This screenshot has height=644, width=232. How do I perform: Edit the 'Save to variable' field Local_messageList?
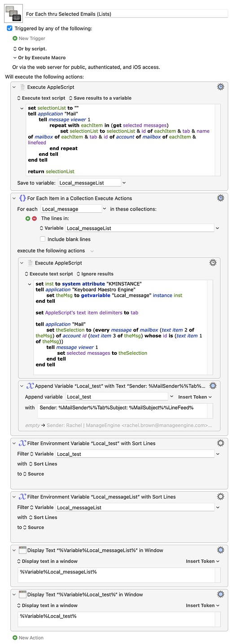pos(89,182)
